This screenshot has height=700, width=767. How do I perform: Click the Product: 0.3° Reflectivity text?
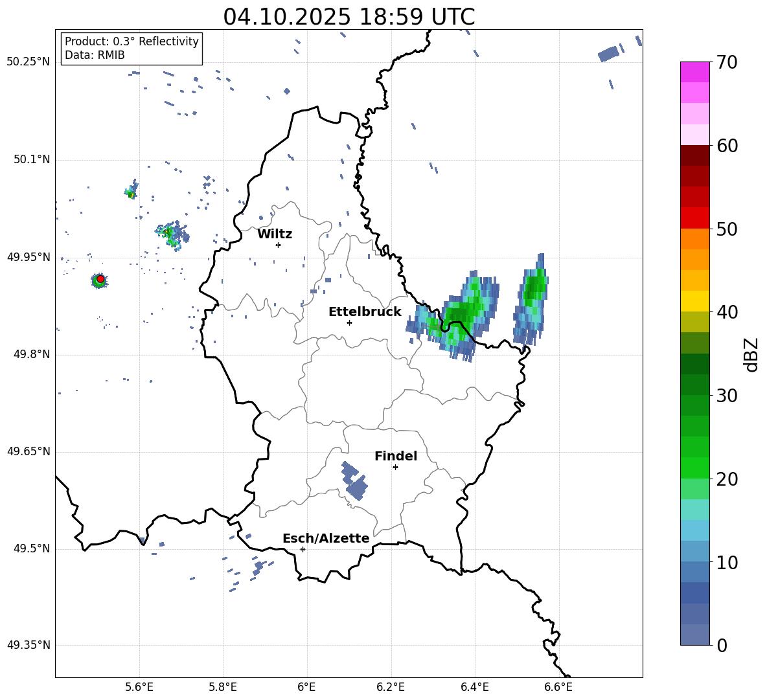pos(132,41)
